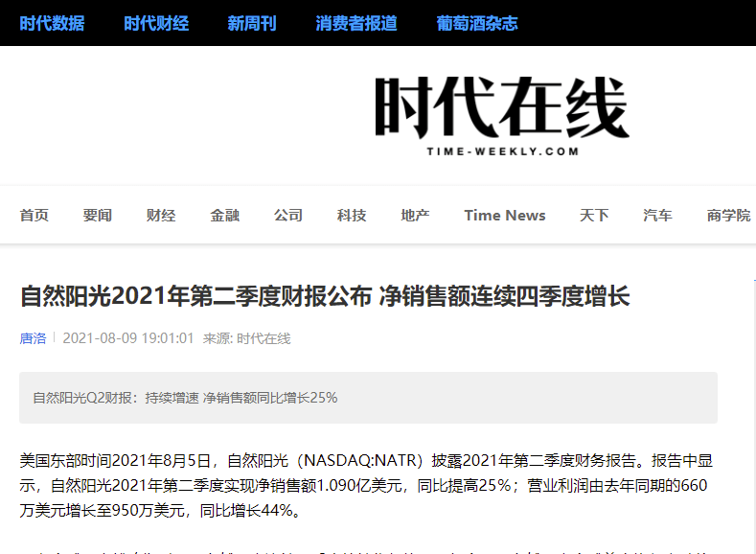The height and width of the screenshot is (554, 756).
Task: Navigate to 首页 in the main menu
Action: pos(34,216)
